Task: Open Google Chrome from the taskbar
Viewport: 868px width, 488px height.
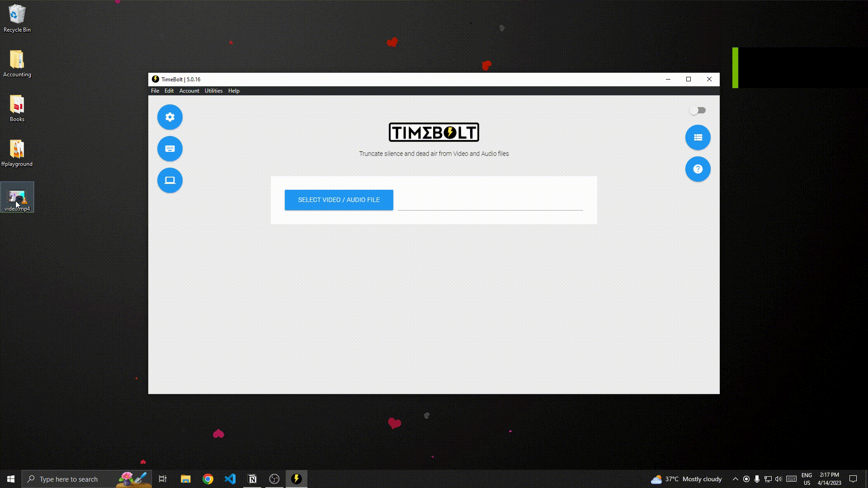Action: coord(208,479)
